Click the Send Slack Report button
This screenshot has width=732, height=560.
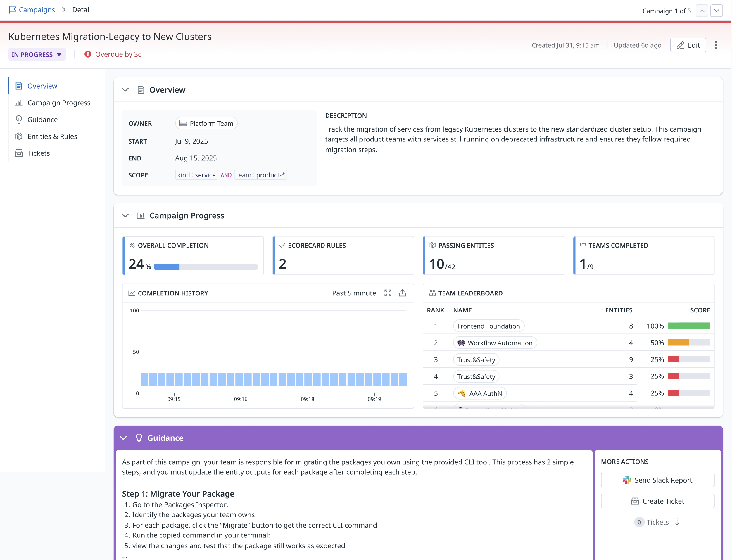(x=657, y=480)
